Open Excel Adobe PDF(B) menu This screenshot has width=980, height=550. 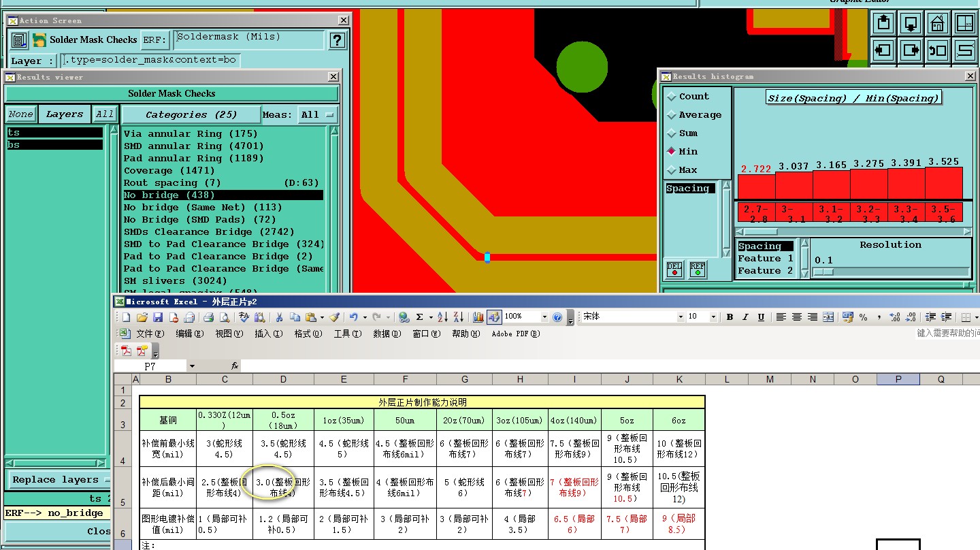tap(516, 334)
